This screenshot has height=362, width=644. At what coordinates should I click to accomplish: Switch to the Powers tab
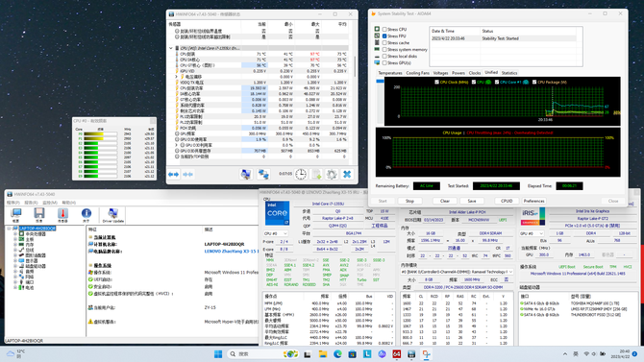pos(458,73)
